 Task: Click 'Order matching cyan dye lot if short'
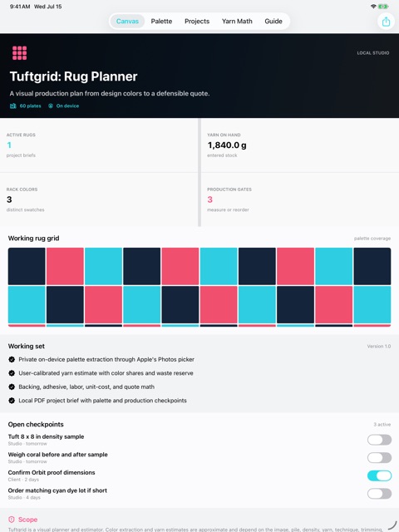57,490
